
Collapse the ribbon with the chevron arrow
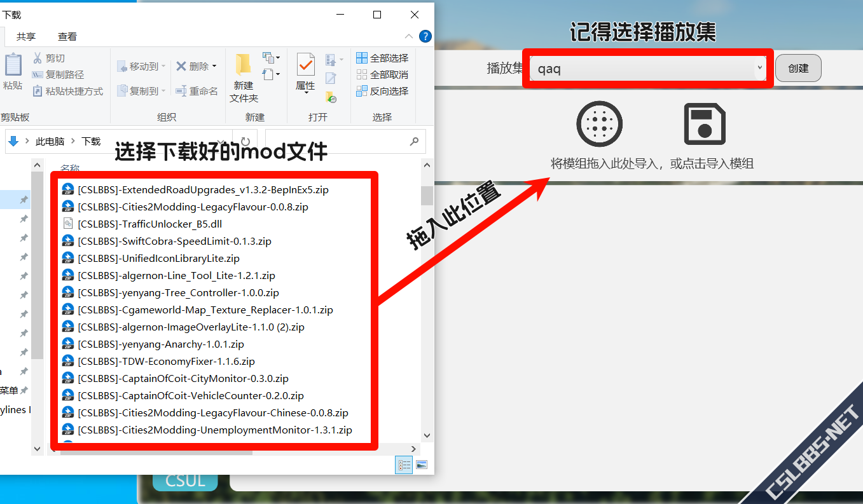[x=408, y=37]
